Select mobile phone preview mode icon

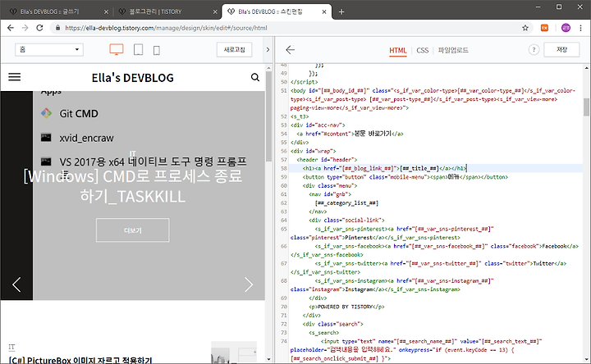coord(157,50)
